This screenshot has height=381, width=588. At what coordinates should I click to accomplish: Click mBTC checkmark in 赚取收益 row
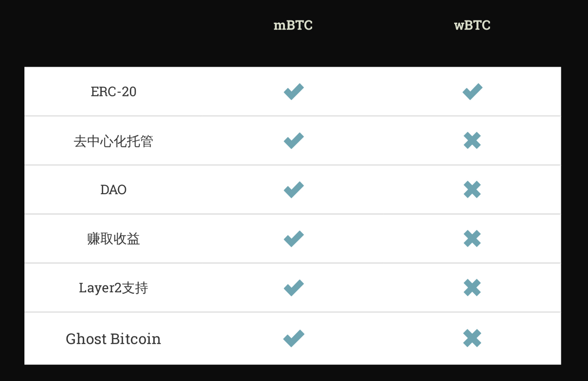pyautogui.click(x=294, y=238)
